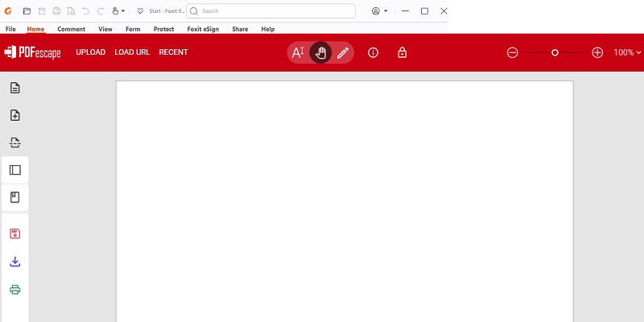
Task: Switch to the Comment tab
Action: tap(71, 29)
